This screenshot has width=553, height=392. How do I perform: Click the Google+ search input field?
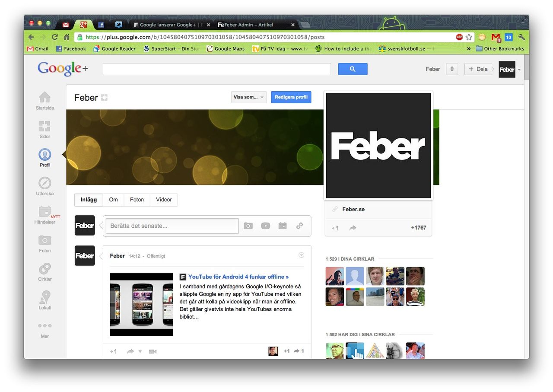click(217, 69)
